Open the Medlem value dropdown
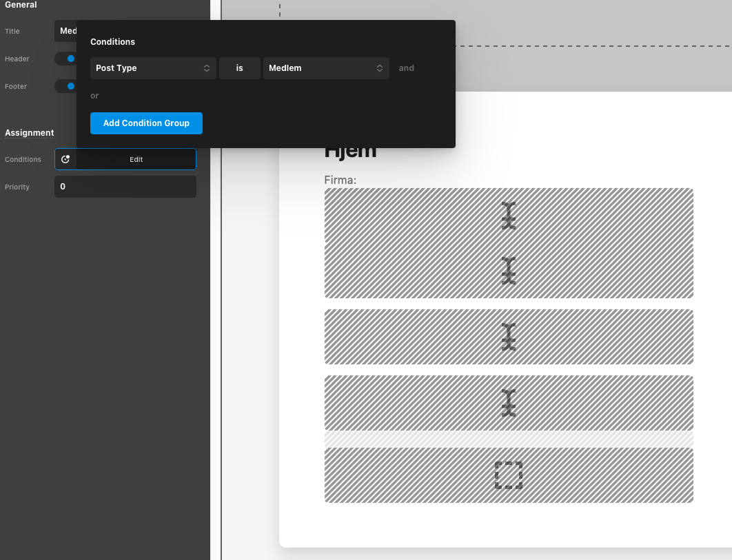This screenshot has height=560, width=732. click(x=325, y=68)
